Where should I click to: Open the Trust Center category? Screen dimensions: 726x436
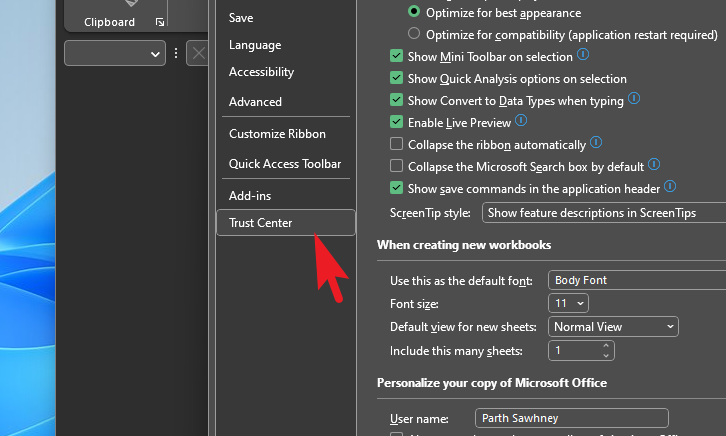coord(286,223)
